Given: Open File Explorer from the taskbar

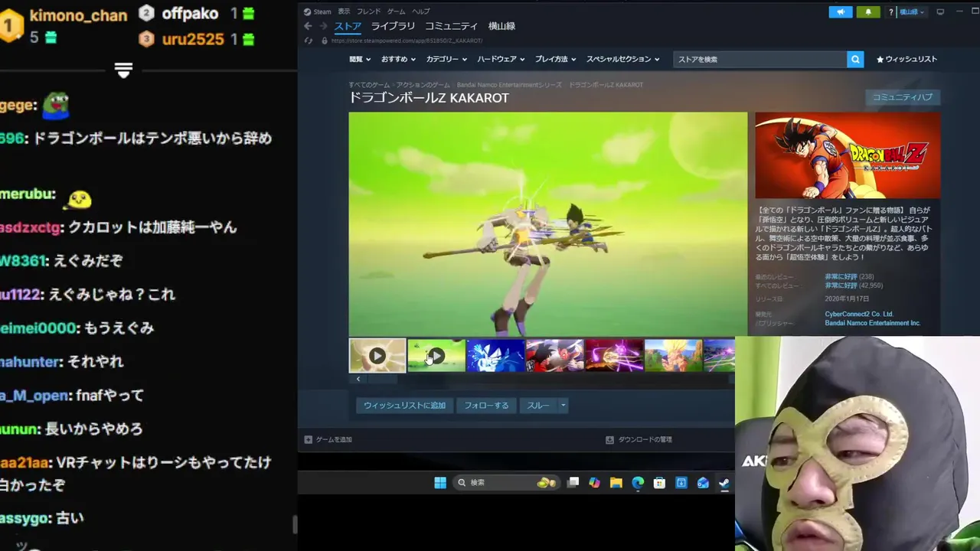Looking at the screenshot, I should [x=616, y=483].
